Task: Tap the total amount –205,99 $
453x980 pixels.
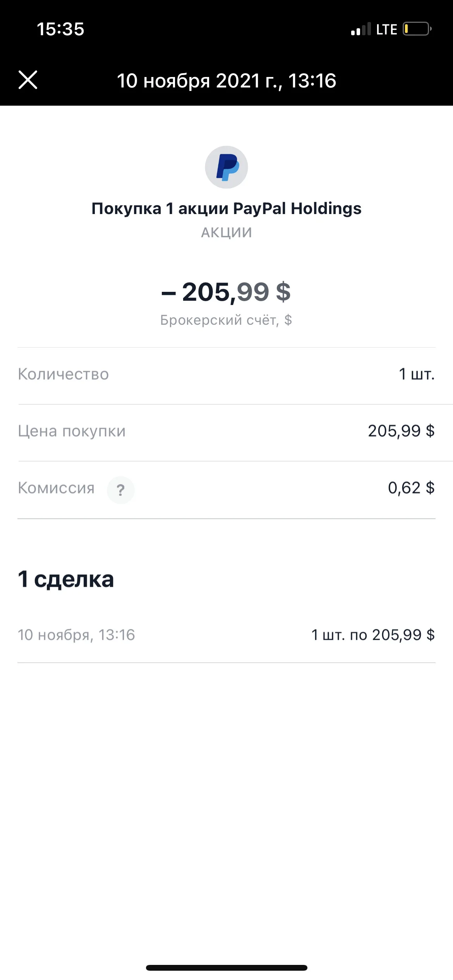Action: 226,292
